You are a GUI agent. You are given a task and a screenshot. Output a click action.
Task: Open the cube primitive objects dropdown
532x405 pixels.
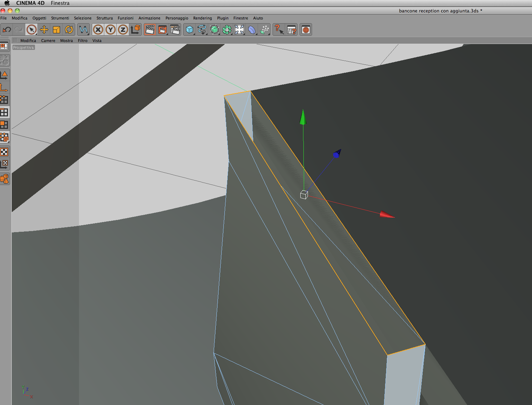pos(189,30)
